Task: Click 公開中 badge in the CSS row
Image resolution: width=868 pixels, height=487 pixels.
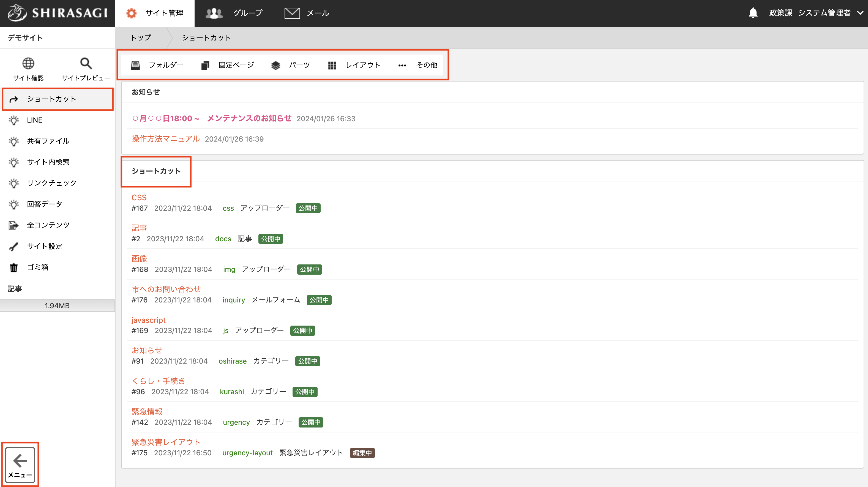Action: [308, 208]
